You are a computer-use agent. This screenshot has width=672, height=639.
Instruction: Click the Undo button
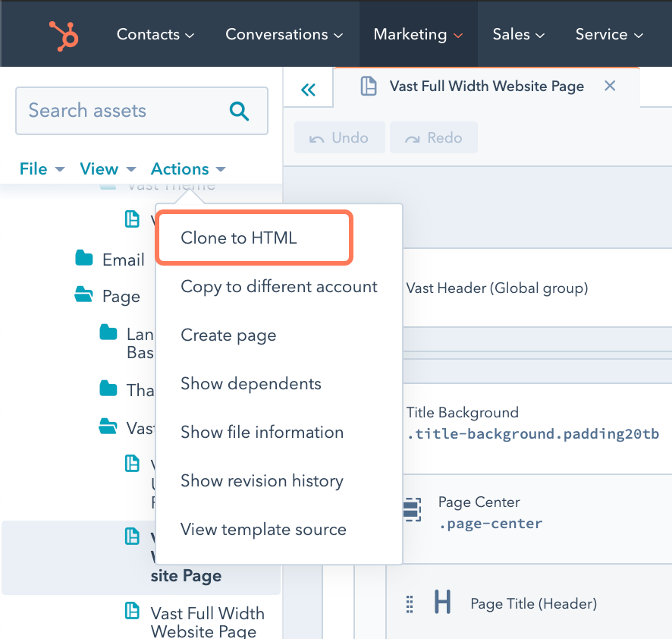click(x=339, y=137)
